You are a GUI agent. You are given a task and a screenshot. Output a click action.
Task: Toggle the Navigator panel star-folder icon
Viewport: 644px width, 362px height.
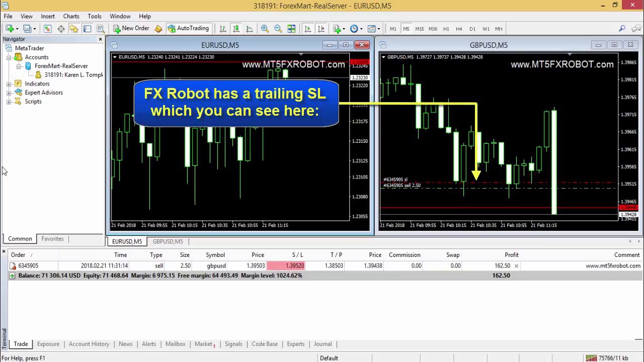(x=74, y=29)
